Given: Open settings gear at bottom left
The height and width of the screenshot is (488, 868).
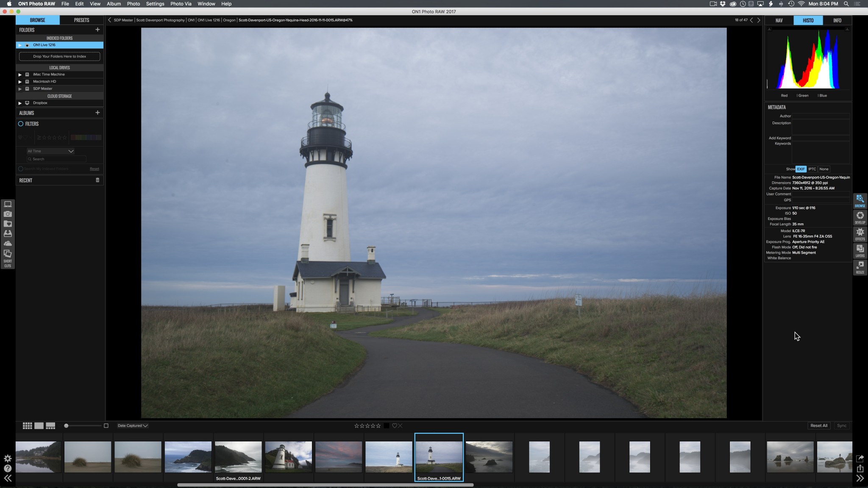Looking at the screenshot, I should [x=8, y=458].
